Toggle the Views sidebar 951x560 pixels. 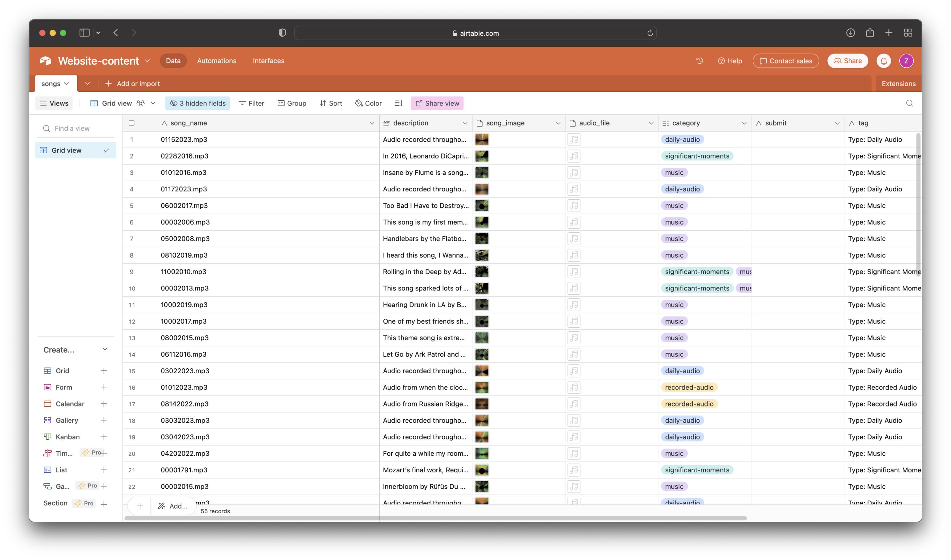pyautogui.click(x=55, y=103)
